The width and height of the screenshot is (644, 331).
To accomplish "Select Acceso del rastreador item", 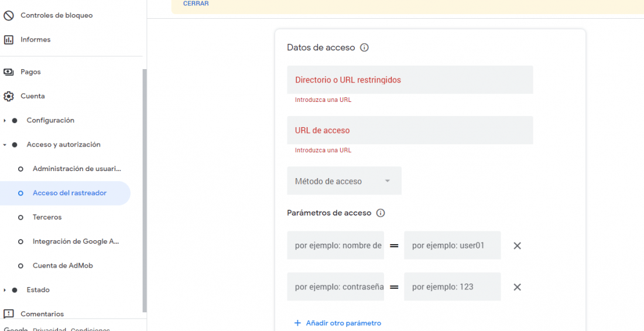I will [66, 193].
